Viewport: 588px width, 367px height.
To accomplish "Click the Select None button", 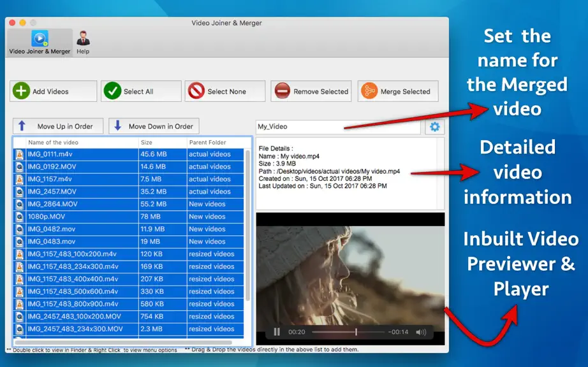I will pos(225,91).
